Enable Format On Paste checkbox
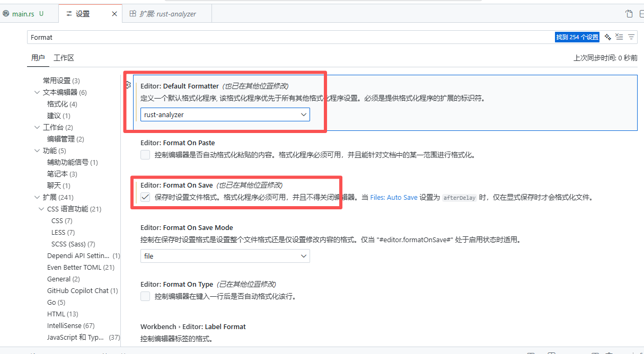644x354 pixels. tap(145, 155)
